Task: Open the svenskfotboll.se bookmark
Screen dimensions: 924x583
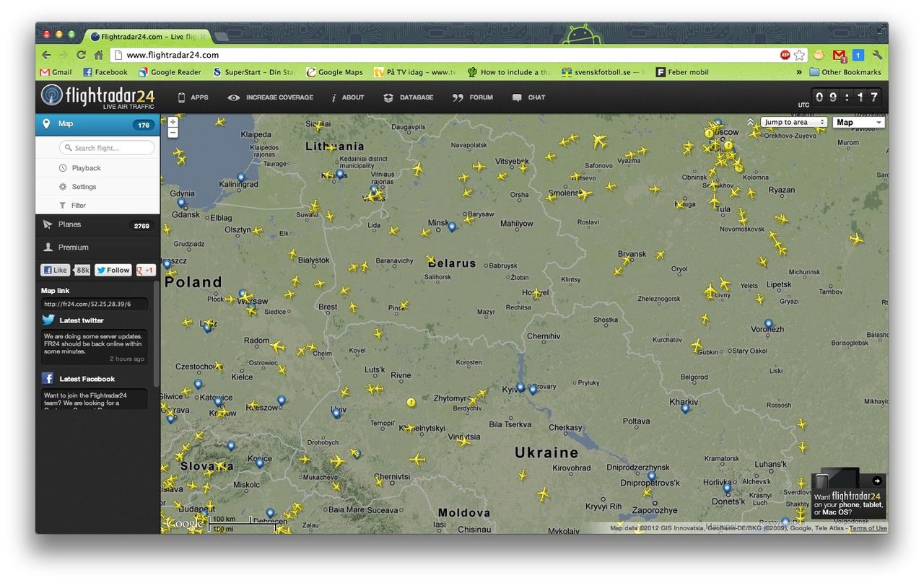Action: click(602, 72)
